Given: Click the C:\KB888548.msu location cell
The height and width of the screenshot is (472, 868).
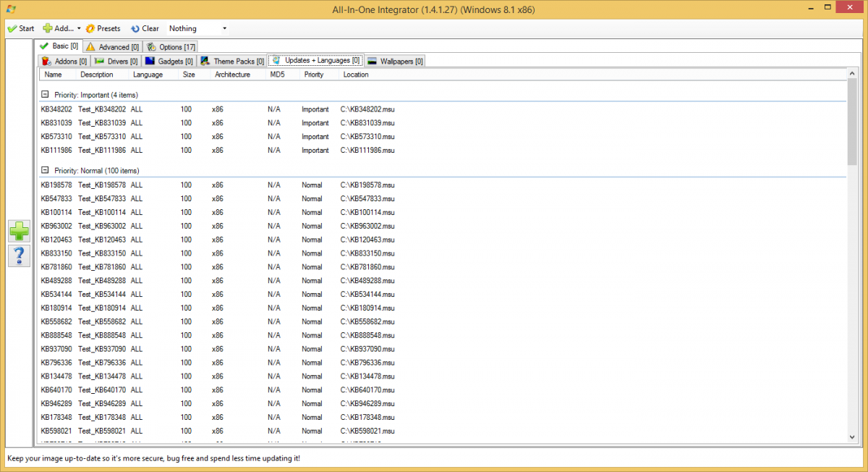Looking at the screenshot, I should click(367, 335).
